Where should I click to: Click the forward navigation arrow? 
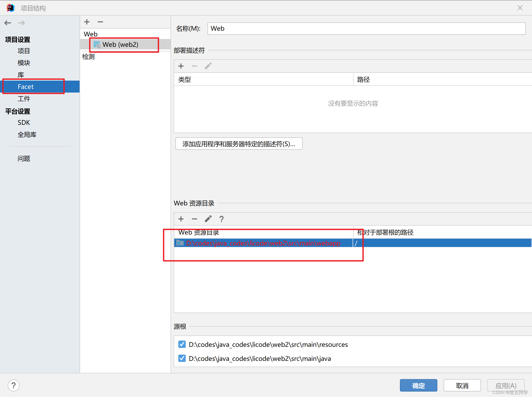pyautogui.click(x=22, y=23)
